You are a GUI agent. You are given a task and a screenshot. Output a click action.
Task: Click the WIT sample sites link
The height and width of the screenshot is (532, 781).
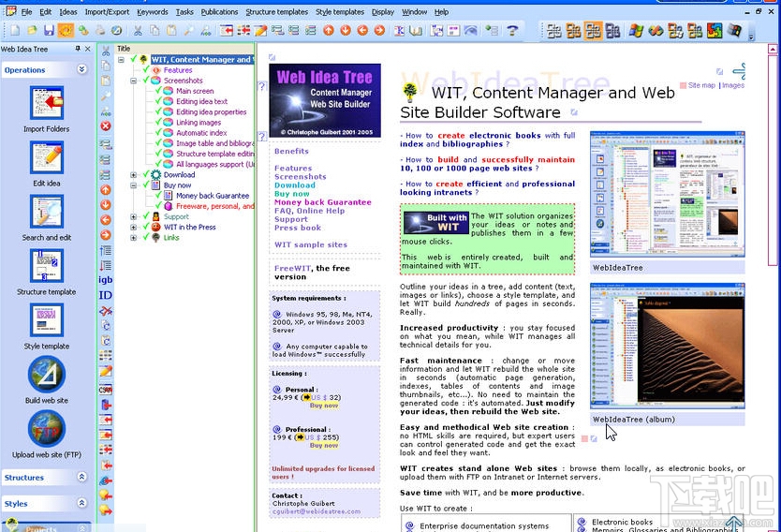click(311, 244)
